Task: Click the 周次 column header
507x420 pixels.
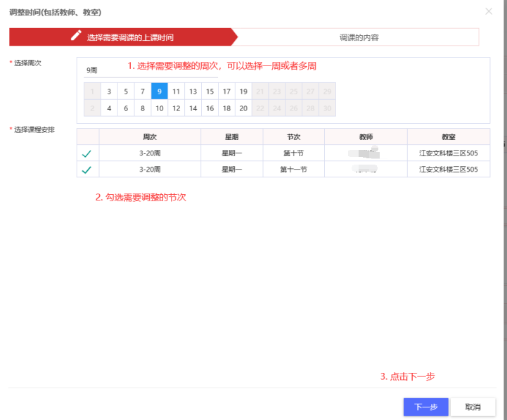Action: (x=150, y=136)
